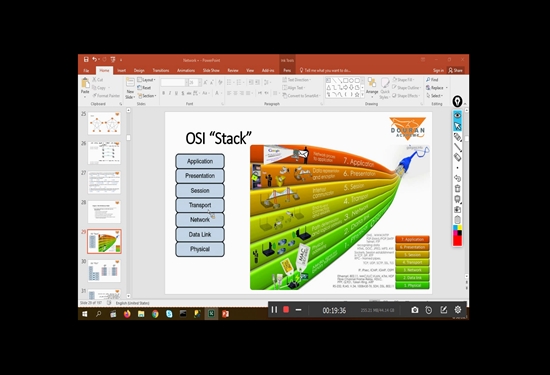
Task: Click the undo arrow in annotation toolbar
Action: 457,178
